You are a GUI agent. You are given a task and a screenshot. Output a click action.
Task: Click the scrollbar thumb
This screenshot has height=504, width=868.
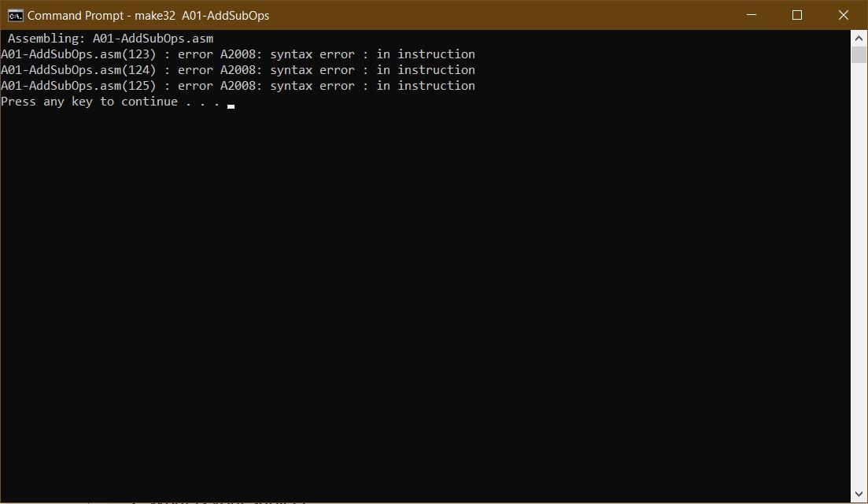(859, 55)
